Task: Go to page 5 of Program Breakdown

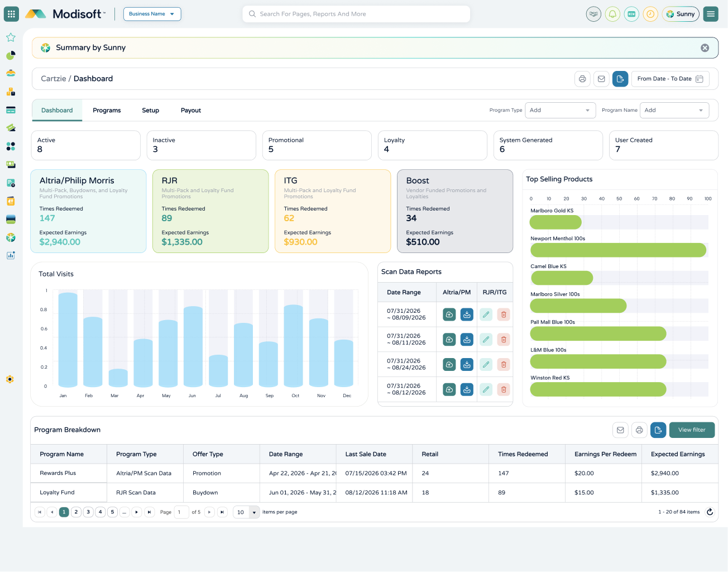Action: (x=112, y=512)
